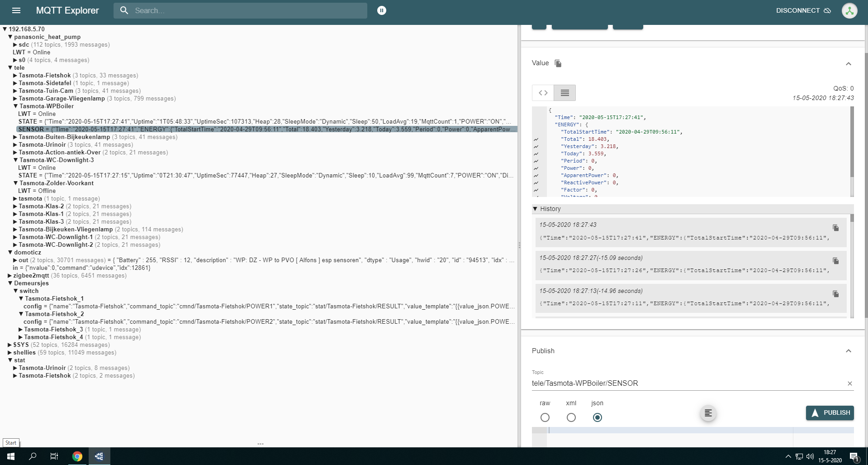
Task: Select 'LWT = Offline' under Tasmota-Zolder-Voorkant
Action: click(x=37, y=191)
